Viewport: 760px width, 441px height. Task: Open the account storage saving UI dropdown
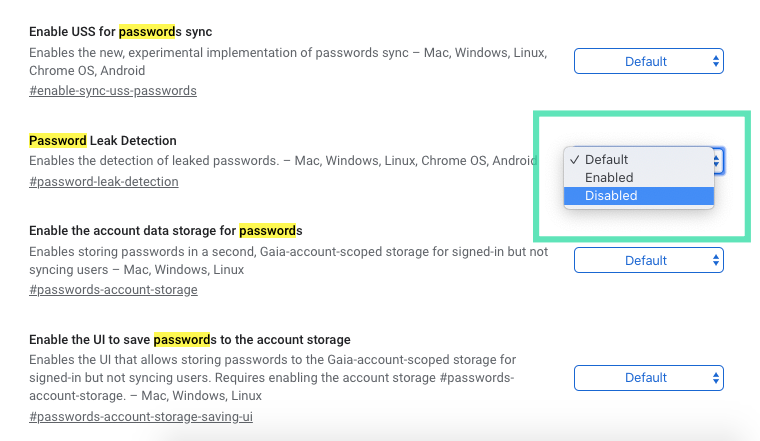[648, 378]
